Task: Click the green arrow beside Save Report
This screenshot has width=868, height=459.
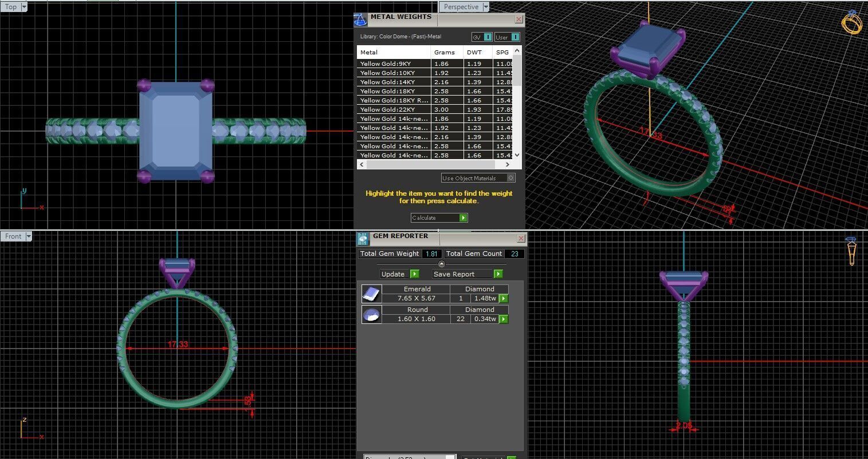Action: coord(498,274)
